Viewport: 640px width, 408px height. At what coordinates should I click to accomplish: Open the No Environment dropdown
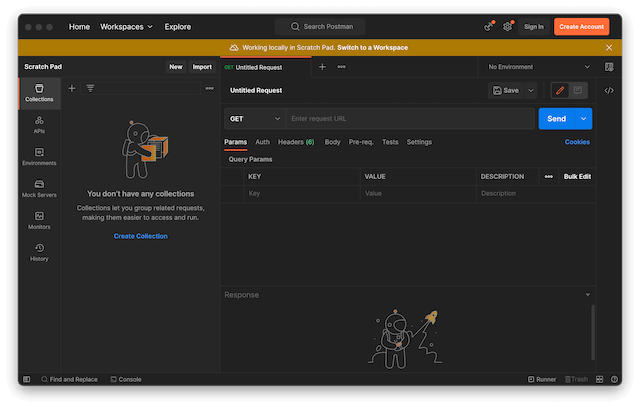(x=539, y=67)
